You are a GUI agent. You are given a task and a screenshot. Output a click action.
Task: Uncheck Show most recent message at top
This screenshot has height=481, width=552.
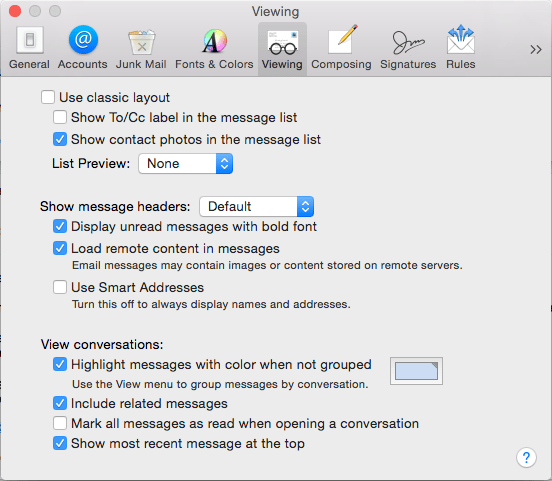(60, 443)
